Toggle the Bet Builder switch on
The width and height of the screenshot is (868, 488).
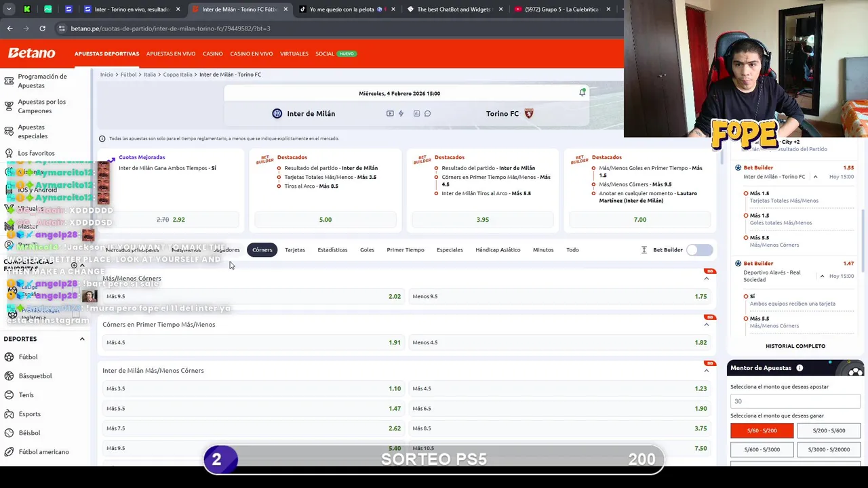click(699, 250)
